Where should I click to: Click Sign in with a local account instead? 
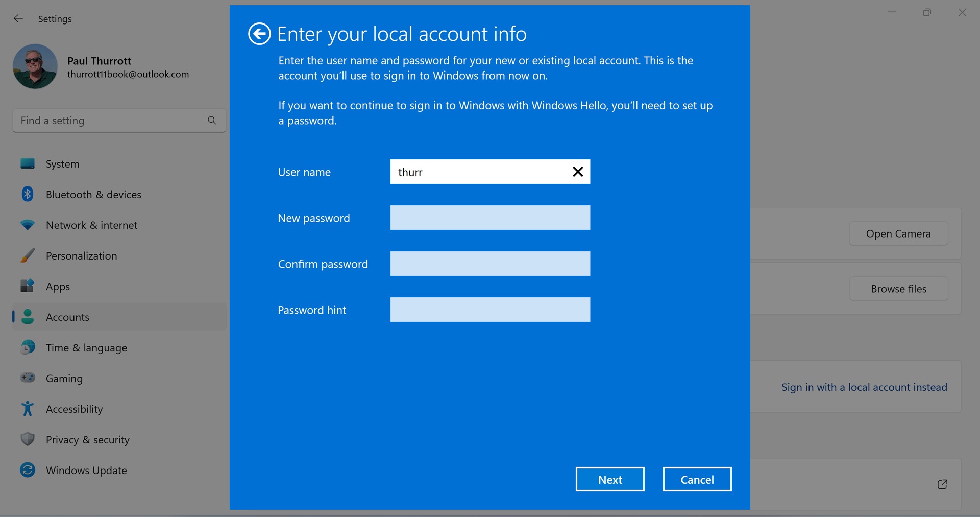(x=864, y=387)
